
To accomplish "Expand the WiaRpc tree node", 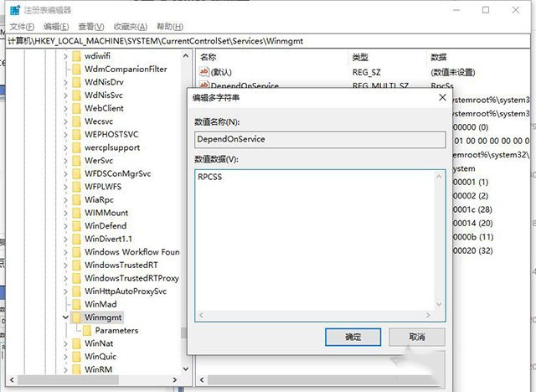I will [65, 200].
